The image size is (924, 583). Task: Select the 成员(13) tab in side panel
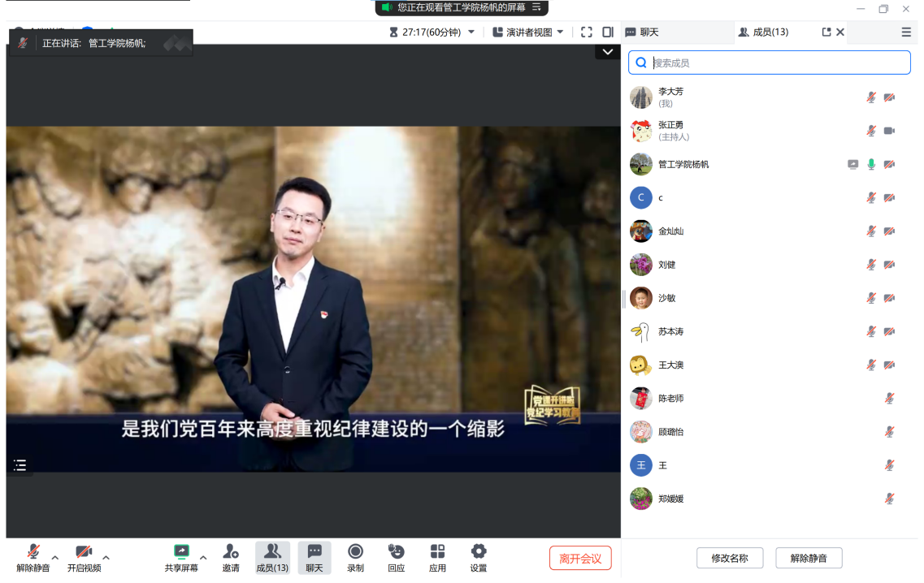click(x=763, y=32)
